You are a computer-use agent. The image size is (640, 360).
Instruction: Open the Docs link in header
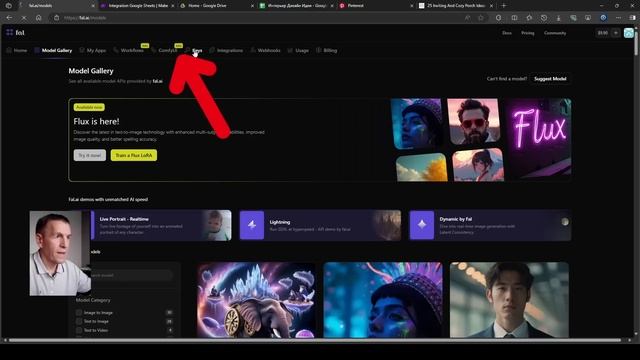(507, 33)
